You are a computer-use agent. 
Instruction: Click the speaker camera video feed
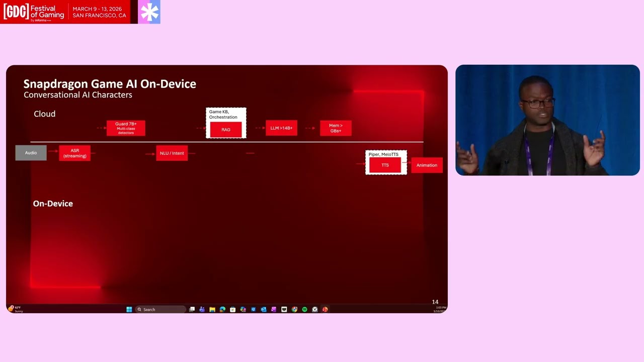(547, 120)
